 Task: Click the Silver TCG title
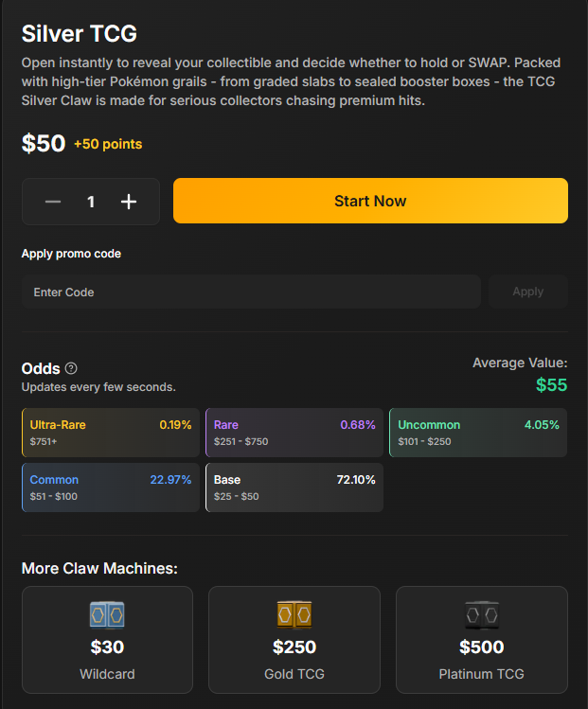tap(80, 33)
